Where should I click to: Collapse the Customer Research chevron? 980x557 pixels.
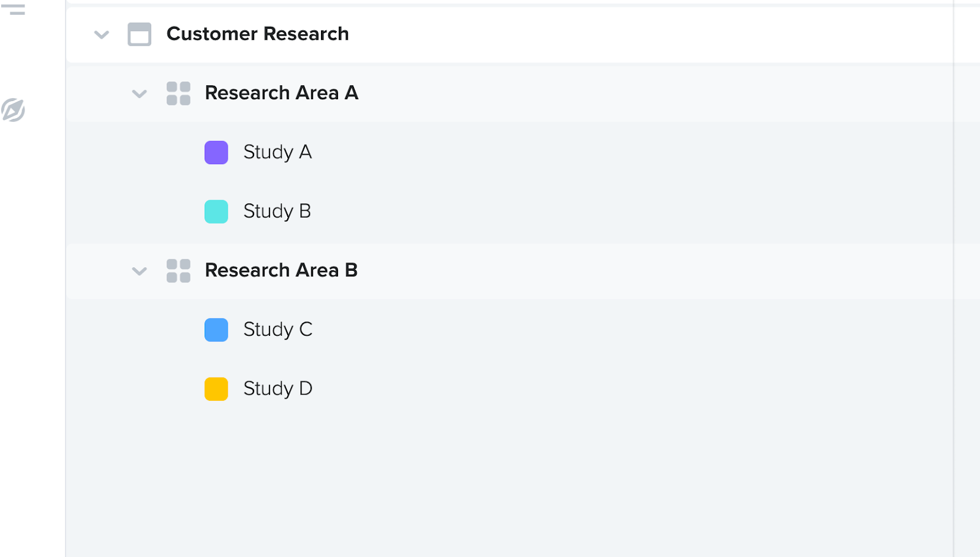click(102, 35)
